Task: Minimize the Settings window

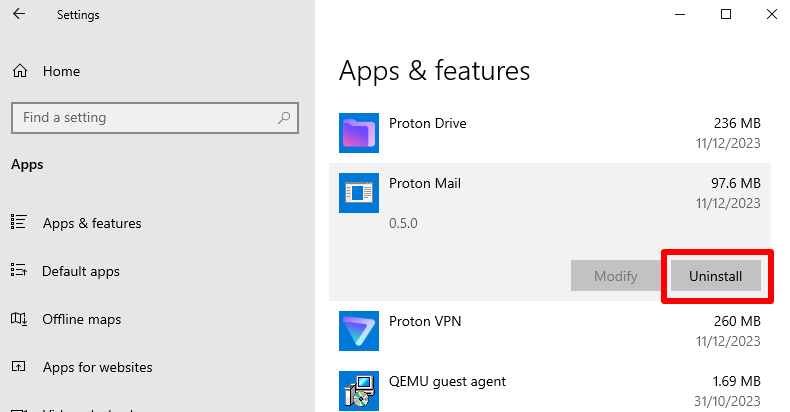Action: point(680,14)
